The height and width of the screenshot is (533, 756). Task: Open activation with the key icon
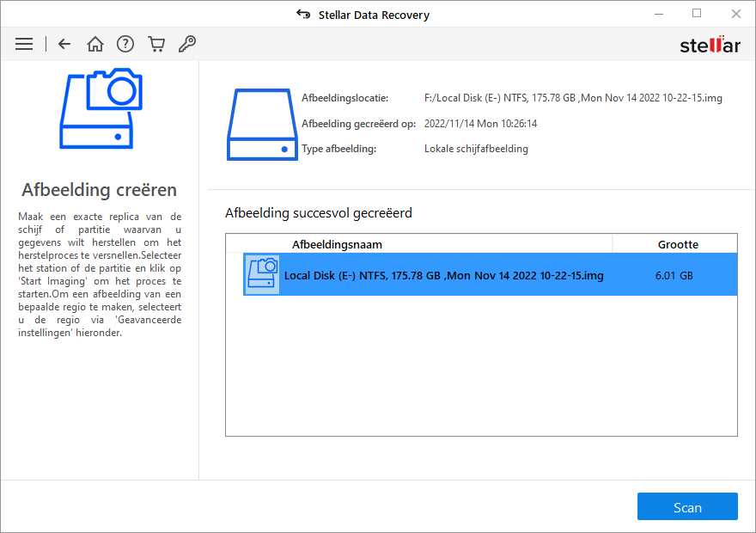tap(186, 44)
